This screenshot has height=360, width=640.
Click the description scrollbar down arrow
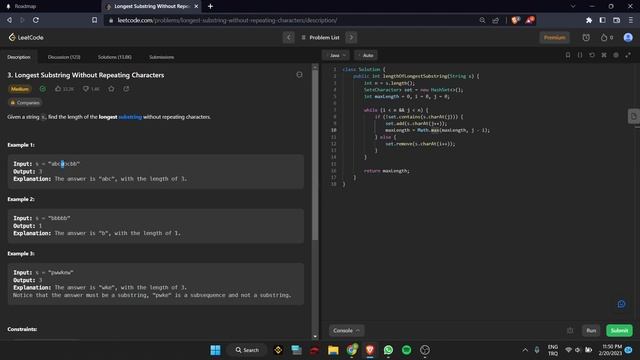[x=315, y=336]
